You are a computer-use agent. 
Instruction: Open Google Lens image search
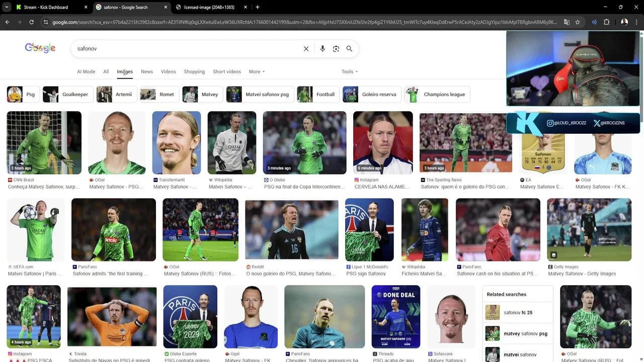coord(336,49)
